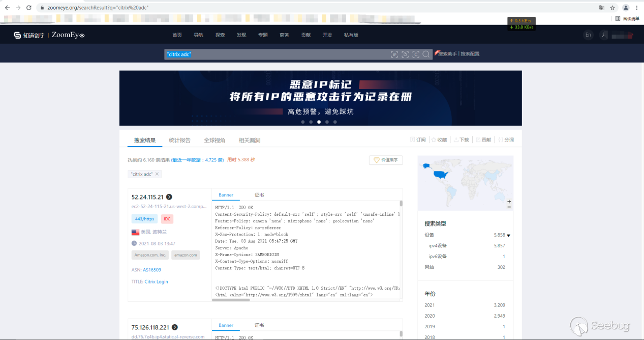The width and height of the screenshot is (644, 340).
Task: Open the AS16509 ASN link
Action: point(152,270)
